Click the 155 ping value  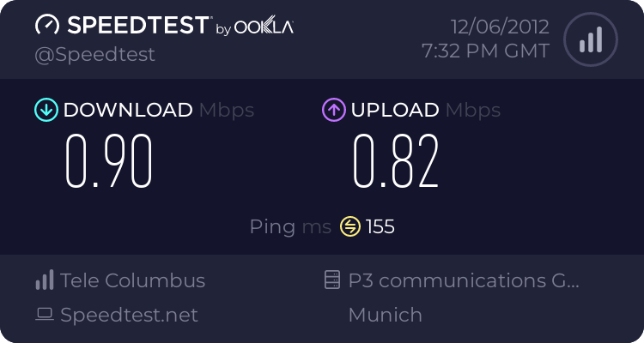coord(380,226)
